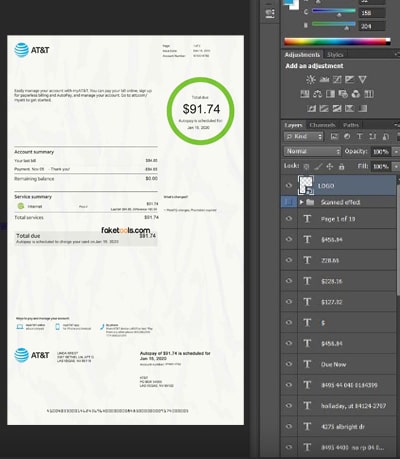
Task: Show the Scanned effect group
Action: click(289, 202)
